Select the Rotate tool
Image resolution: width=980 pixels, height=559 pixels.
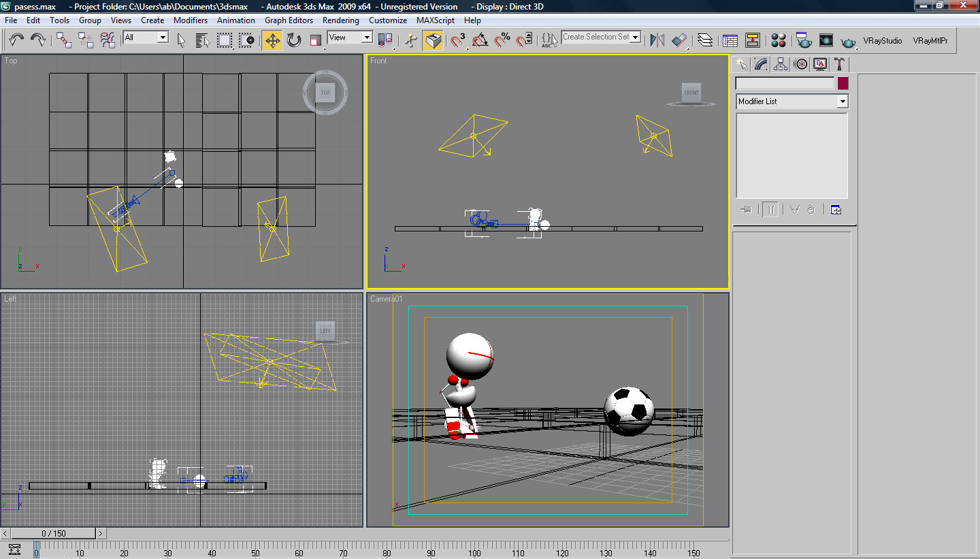pos(294,40)
